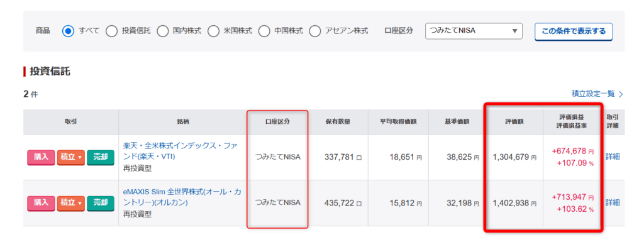Open the 積立設定一覧 link
The height and width of the screenshot is (242, 644).
click(597, 94)
